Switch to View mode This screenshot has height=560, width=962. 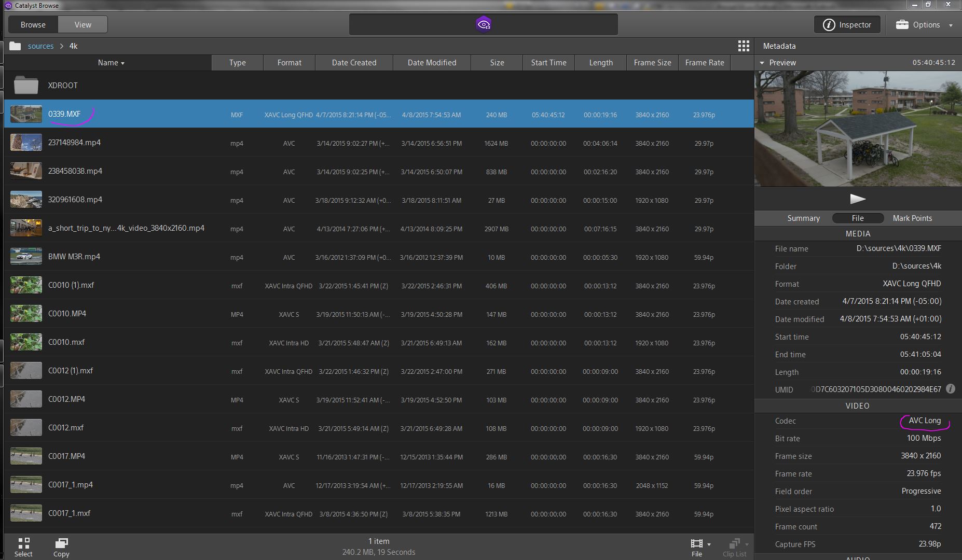83,24
